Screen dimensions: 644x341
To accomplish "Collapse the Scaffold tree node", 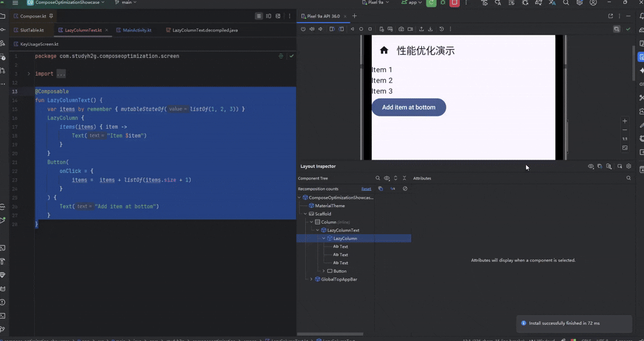I will pos(305,214).
